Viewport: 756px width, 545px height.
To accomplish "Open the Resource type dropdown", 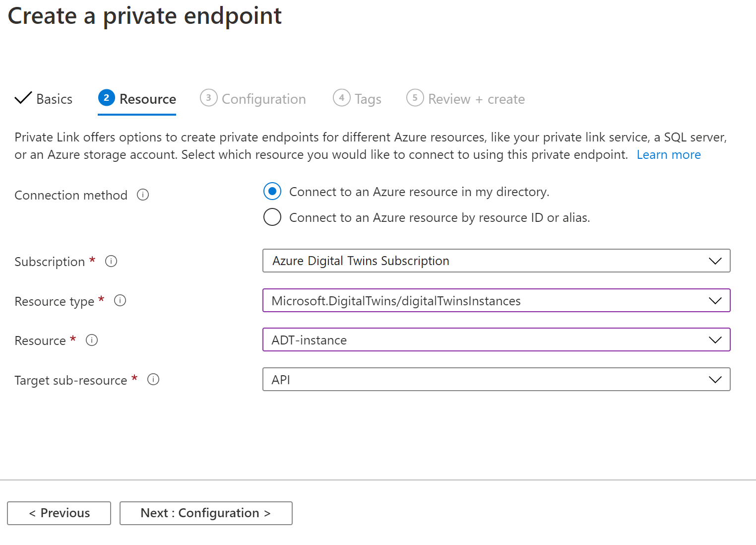I will (497, 300).
